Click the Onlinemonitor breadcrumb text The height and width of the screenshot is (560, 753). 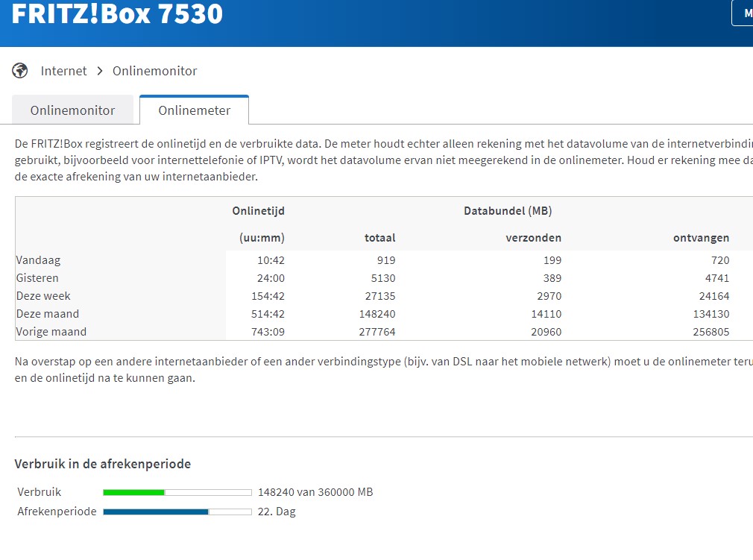pos(154,71)
